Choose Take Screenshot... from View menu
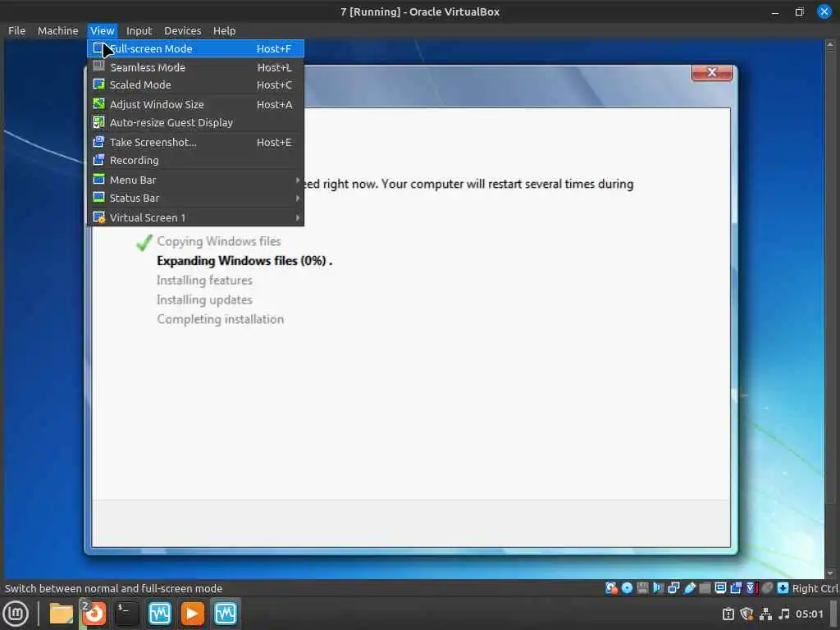The image size is (840, 630). pyautogui.click(x=195, y=142)
